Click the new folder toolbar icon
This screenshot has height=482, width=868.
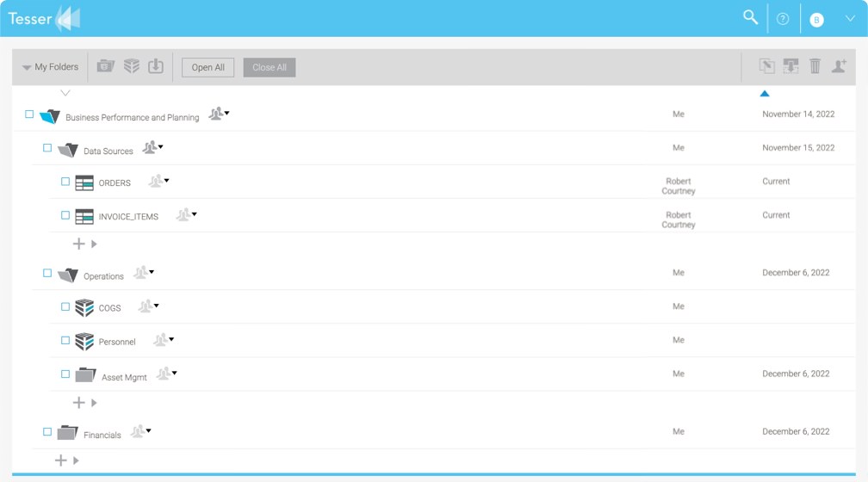point(106,66)
